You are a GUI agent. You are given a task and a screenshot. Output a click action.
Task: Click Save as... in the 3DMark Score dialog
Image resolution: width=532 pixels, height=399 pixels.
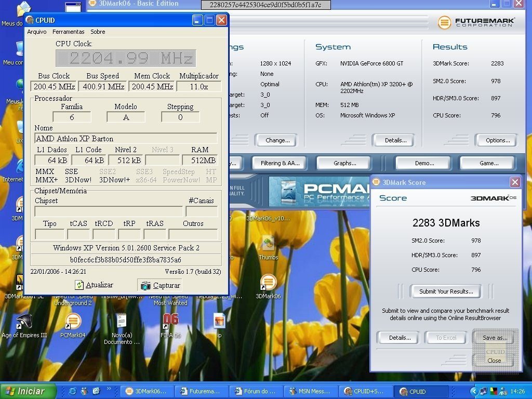(x=495, y=338)
